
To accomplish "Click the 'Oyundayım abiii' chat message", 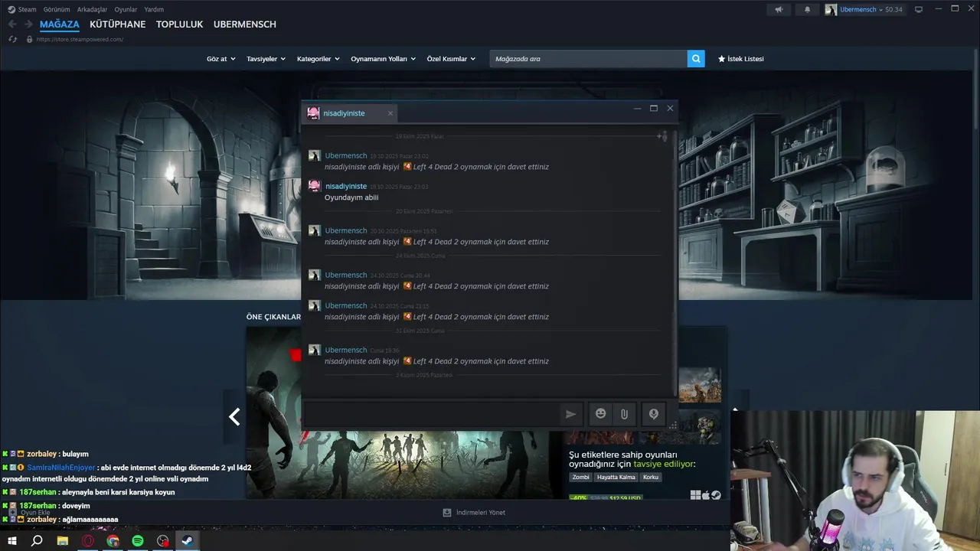I will tap(351, 197).
